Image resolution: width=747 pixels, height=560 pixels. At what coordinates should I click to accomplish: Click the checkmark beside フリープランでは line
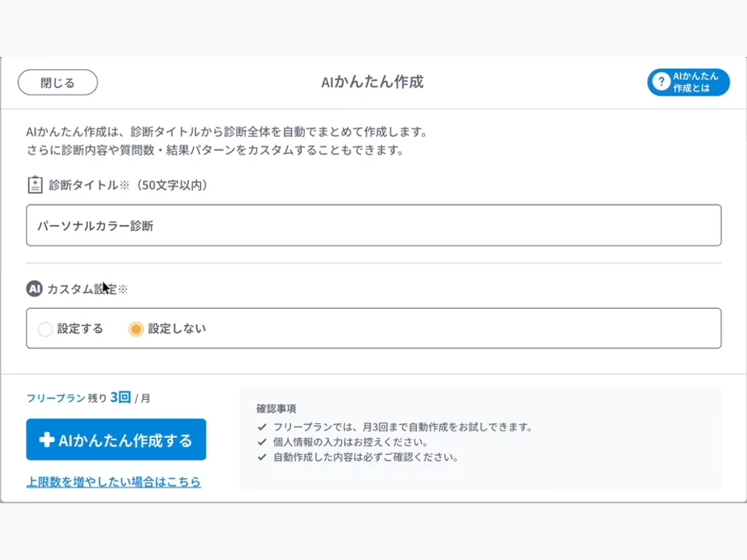coord(261,427)
